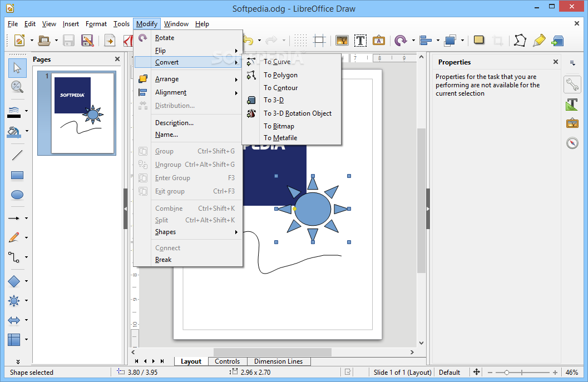Toggle the Glue Points icon

tap(539, 40)
